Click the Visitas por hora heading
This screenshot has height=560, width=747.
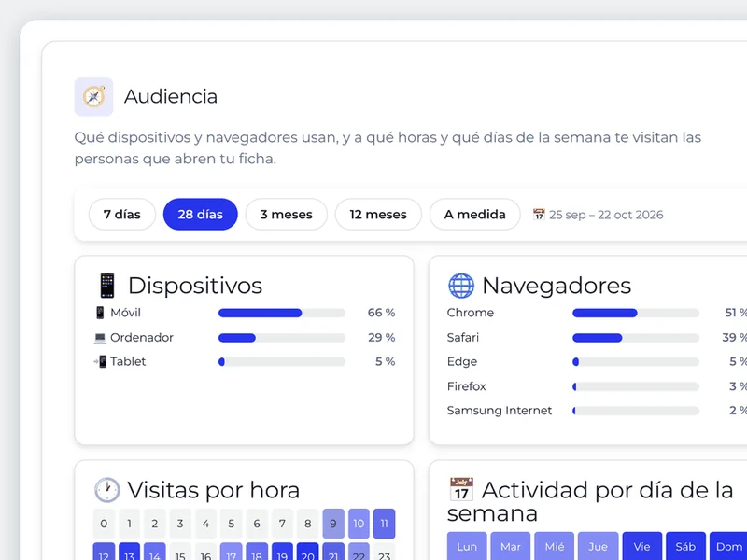214,490
